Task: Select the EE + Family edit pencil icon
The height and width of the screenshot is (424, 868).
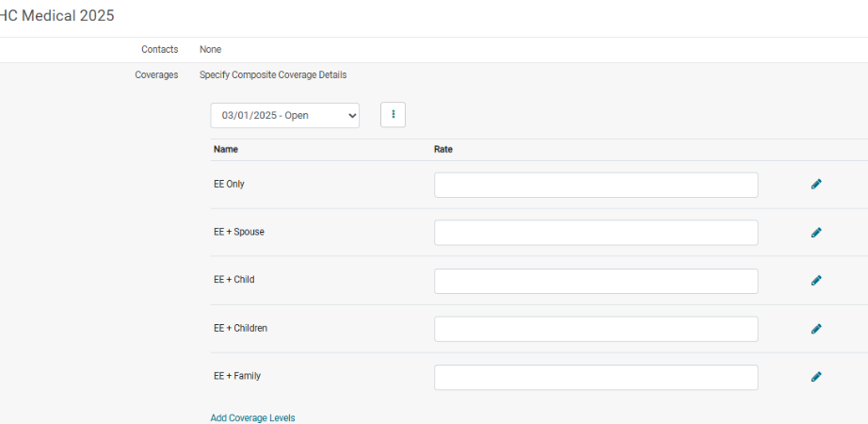Action: tap(816, 377)
